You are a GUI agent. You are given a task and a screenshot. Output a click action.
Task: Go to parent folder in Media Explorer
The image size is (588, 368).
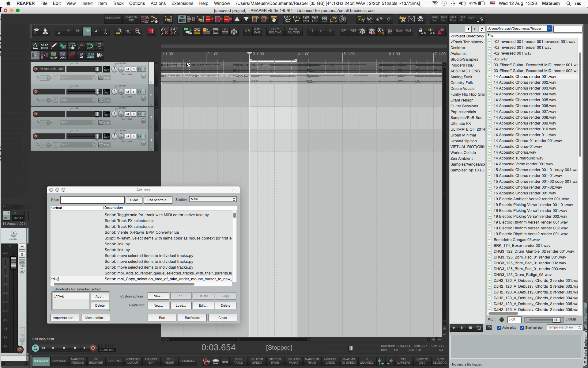tap(482, 29)
